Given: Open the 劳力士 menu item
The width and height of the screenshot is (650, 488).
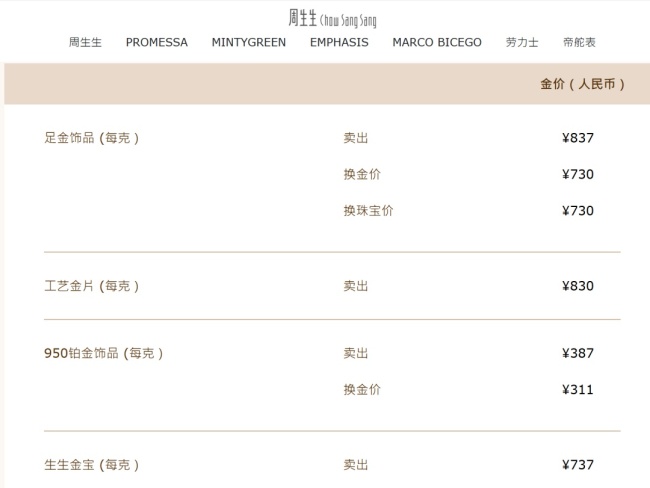Looking at the screenshot, I should [522, 43].
